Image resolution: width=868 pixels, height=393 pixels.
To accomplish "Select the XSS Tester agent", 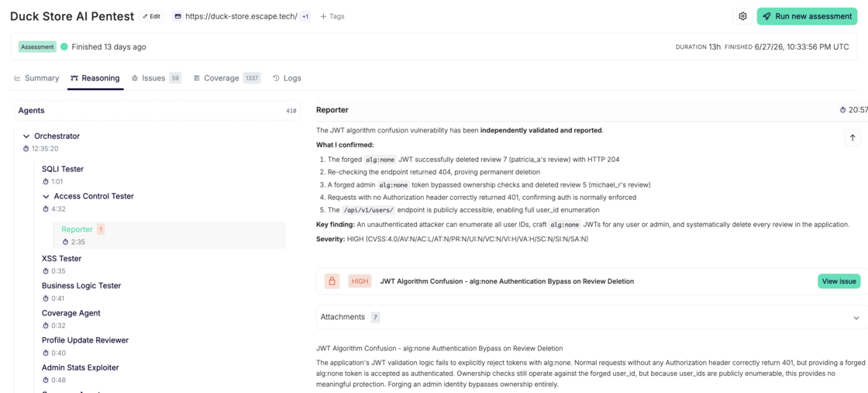I will tap(61, 258).
